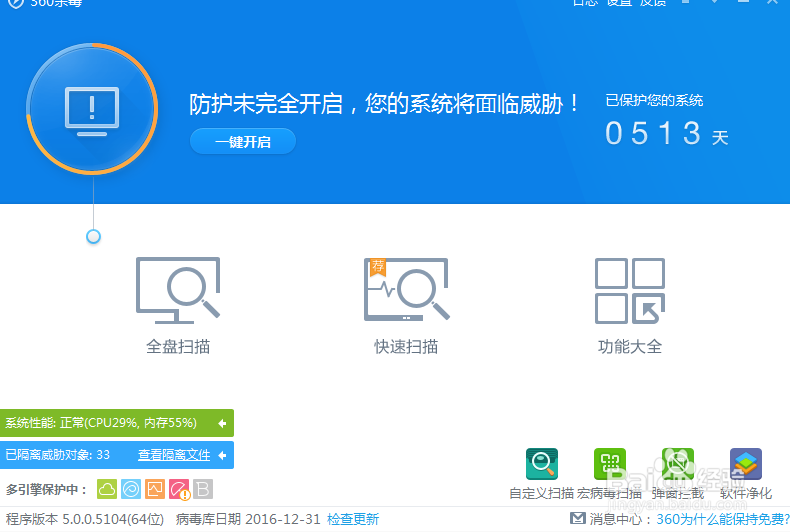
Task: Click the blue swirl QVM engine icon
Action: [131, 489]
